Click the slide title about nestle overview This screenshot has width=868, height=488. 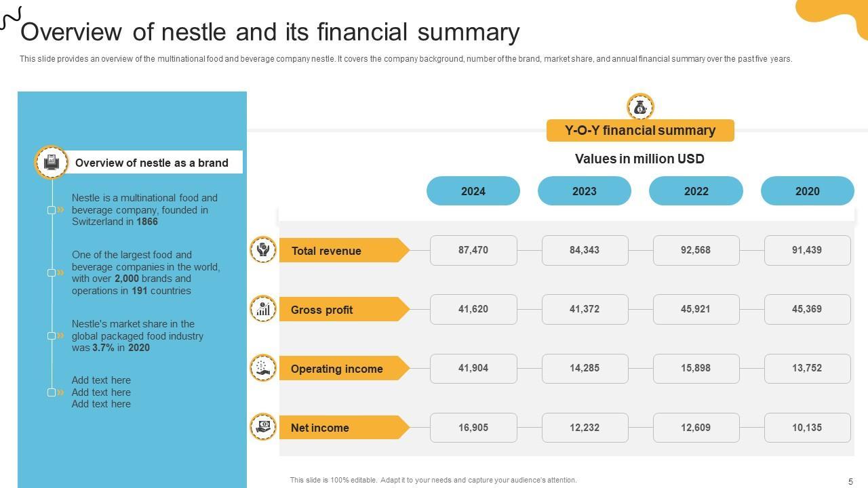click(x=270, y=32)
